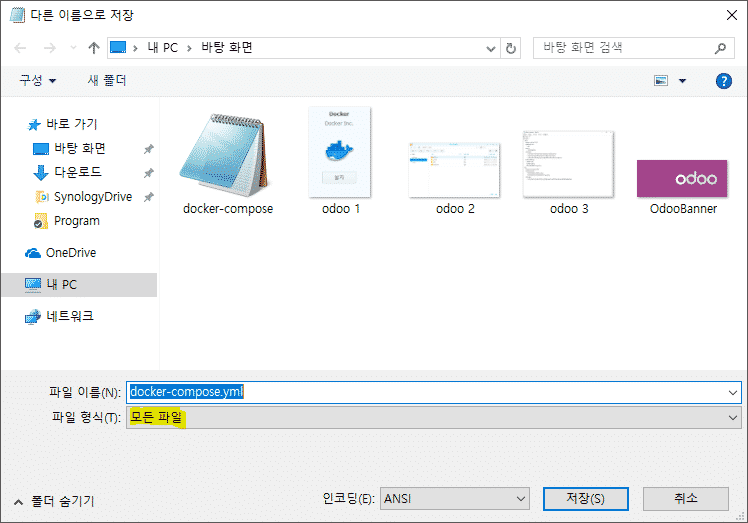Click the SynologyDrive folder icon
The height and width of the screenshot is (523, 748).
click(42, 197)
